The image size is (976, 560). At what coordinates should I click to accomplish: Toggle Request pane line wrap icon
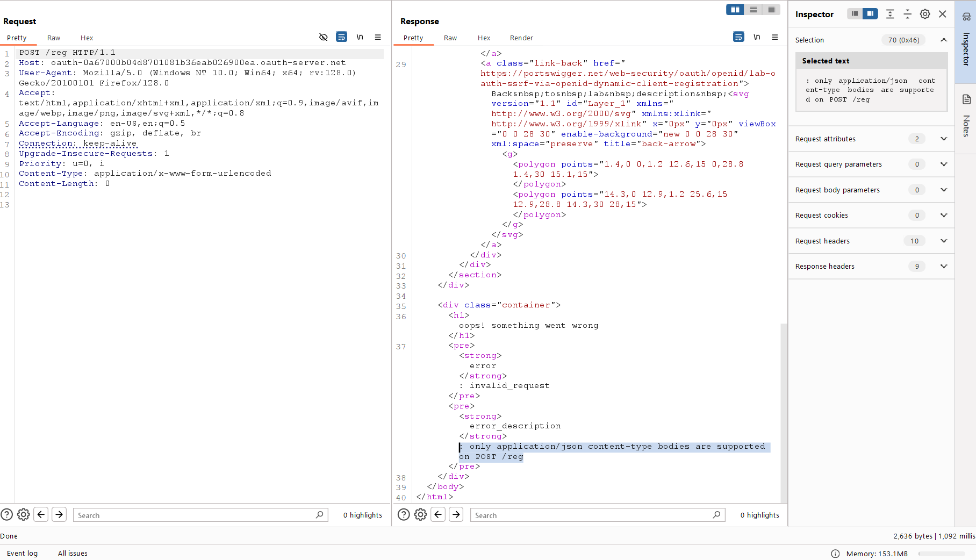[341, 37]
